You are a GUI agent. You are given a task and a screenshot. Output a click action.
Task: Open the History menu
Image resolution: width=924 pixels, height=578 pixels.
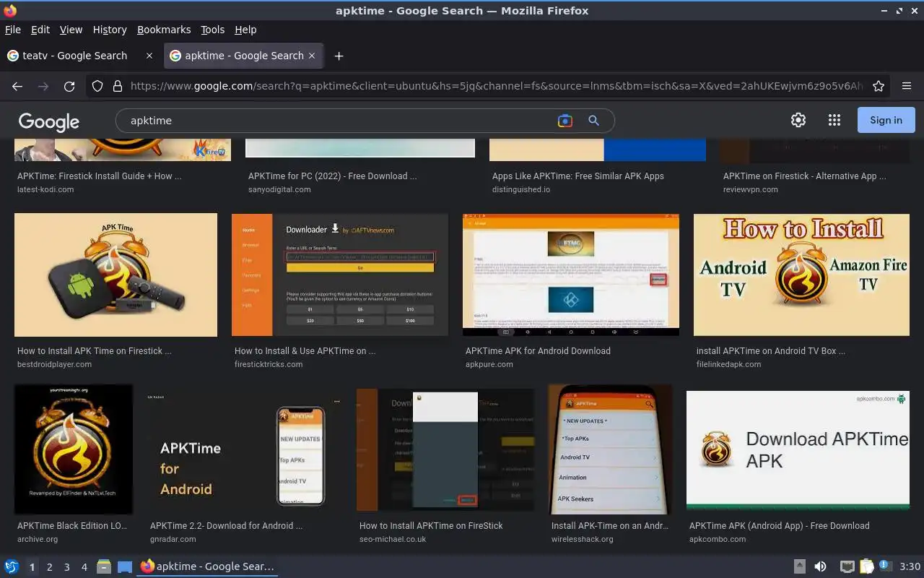pos(110,30)
